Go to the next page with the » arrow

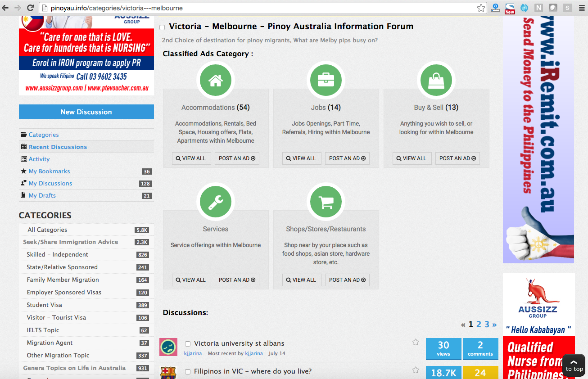pyautogui.click(x=494, y=325)
